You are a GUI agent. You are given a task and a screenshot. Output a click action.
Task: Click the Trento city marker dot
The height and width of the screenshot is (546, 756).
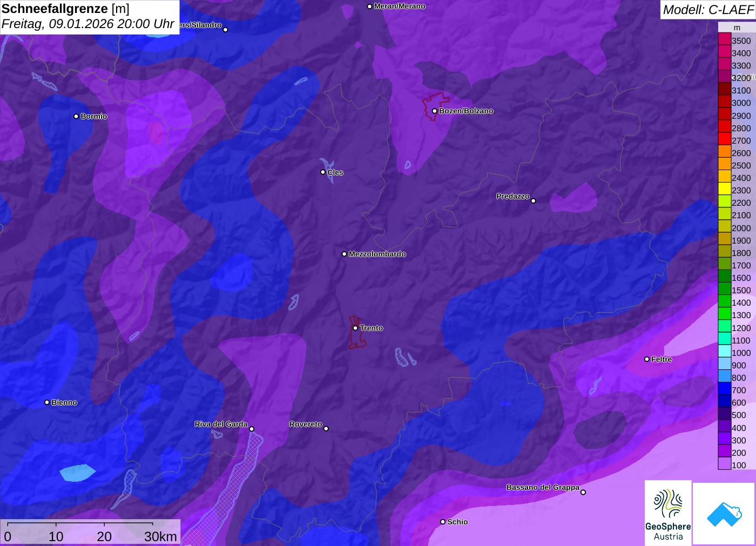[x=355, y=328]
